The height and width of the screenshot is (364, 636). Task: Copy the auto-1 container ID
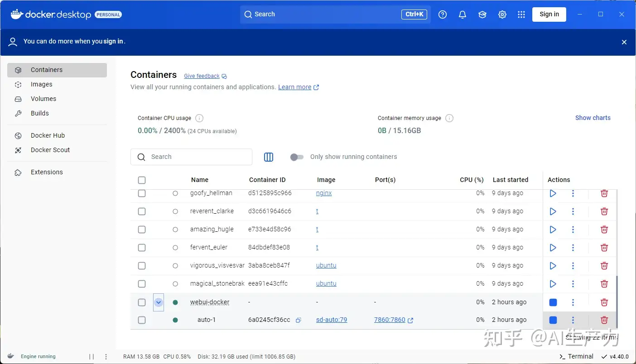tap(299, 320)
